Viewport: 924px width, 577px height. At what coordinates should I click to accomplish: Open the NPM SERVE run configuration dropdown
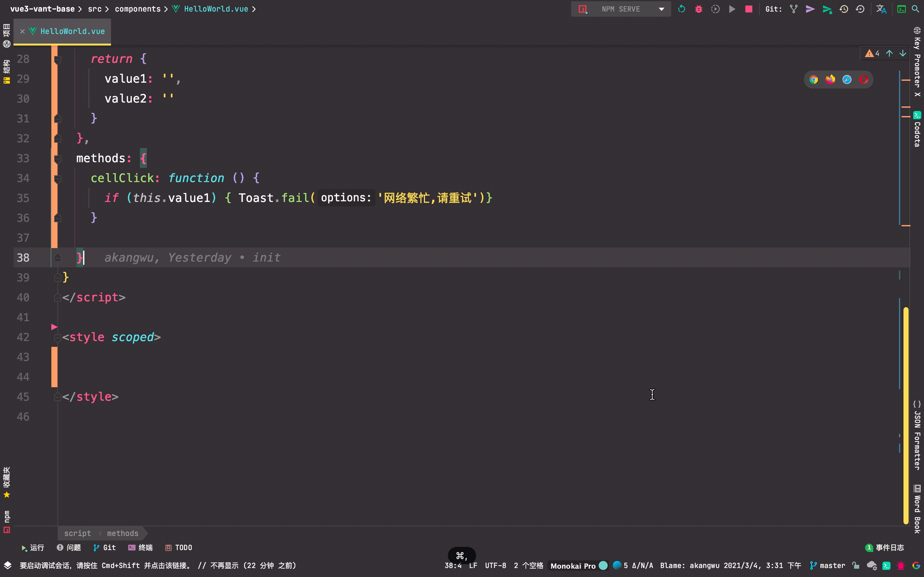click(x=661, y=9)
